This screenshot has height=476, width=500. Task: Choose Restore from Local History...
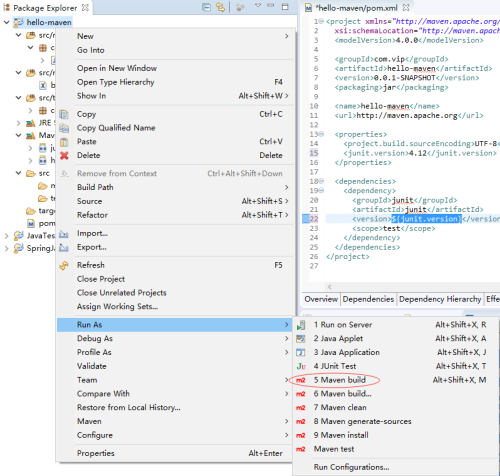point(175,408)
